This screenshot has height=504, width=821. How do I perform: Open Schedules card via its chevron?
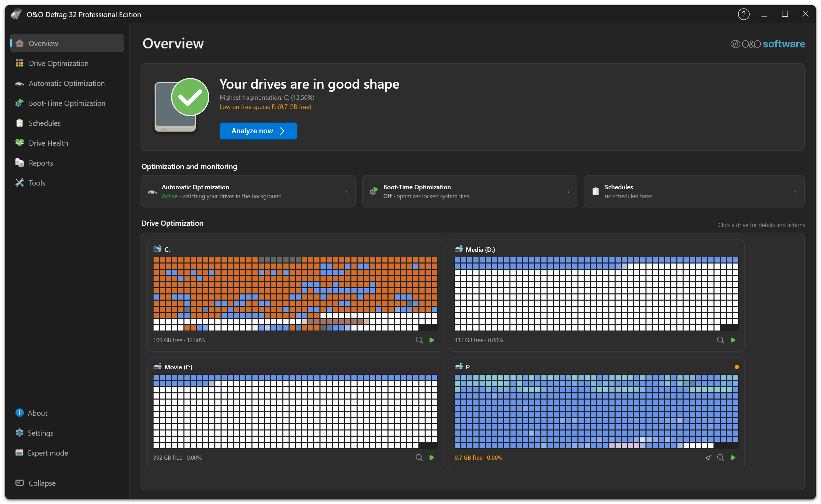click(x=796, y=192)
